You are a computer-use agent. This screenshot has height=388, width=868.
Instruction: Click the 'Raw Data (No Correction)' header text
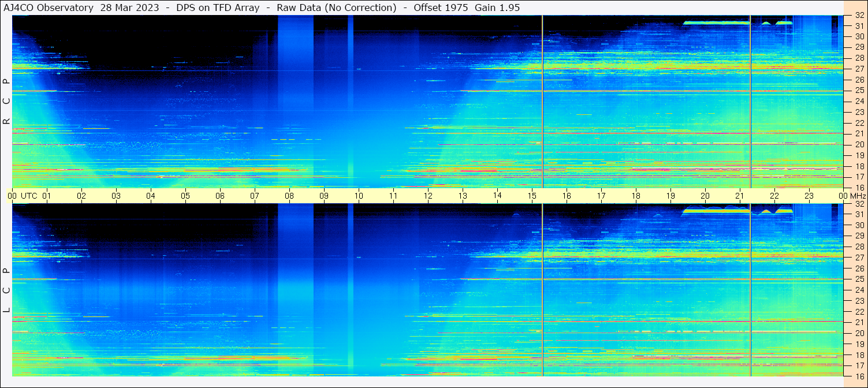[x=337, y=8]
